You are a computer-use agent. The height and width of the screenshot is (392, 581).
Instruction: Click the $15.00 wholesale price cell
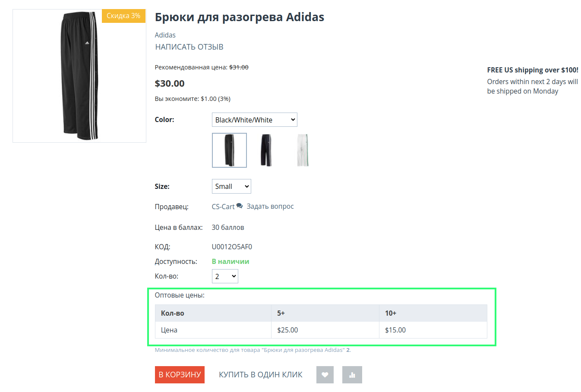click(395, 330)
